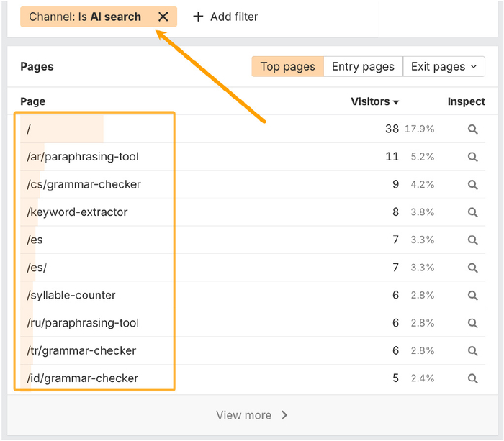Inspect the /cs/grammar-checker page
The width and height of the screenshot is (504, 441).
pyautogui.click(x=472, y=185)
